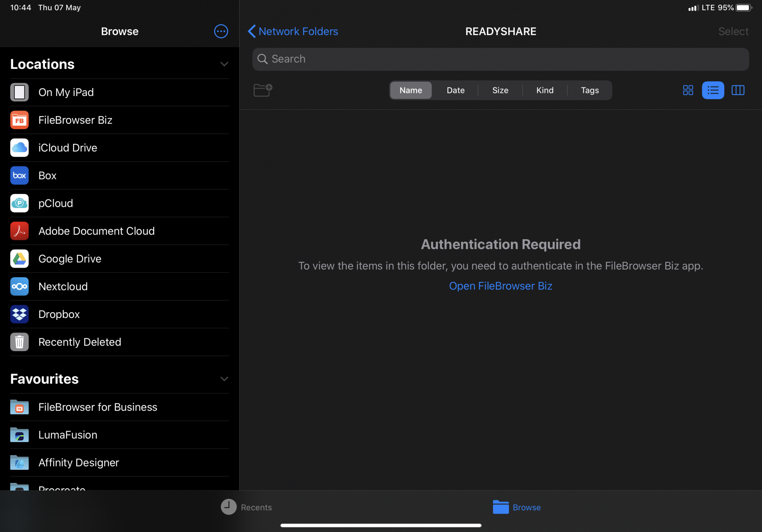Tap the Recents clock icon
762x532 pixels.
(229, 507)
